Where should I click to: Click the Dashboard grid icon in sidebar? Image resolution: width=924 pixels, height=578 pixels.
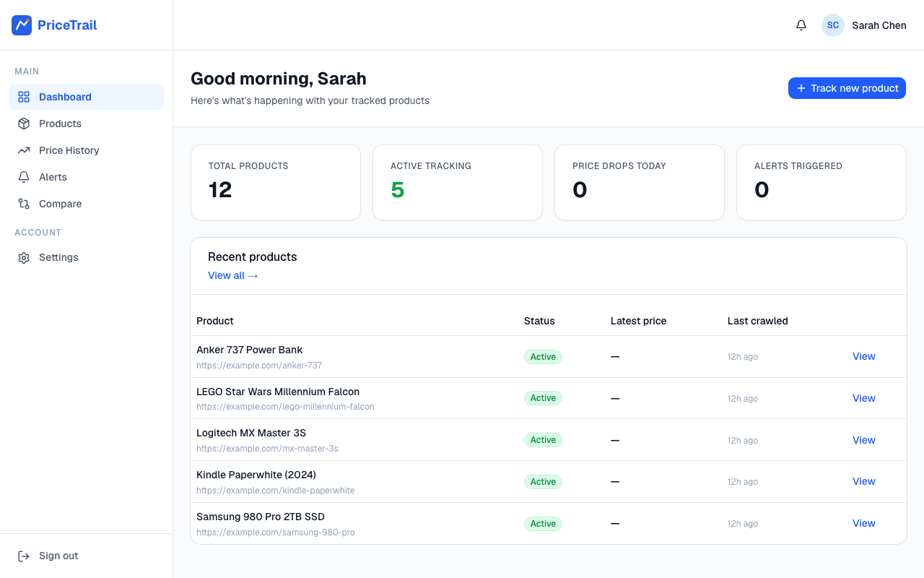point(24,97)
